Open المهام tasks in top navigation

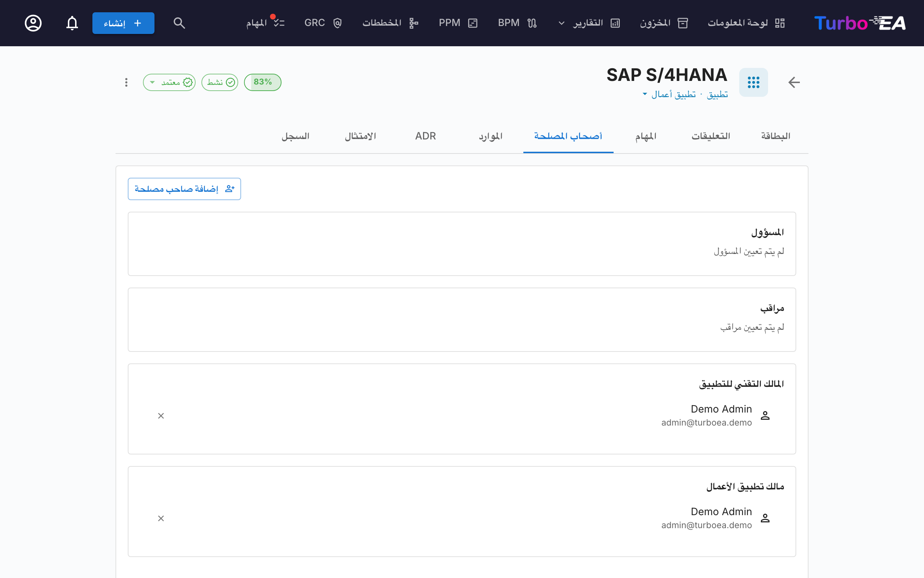tap(265, 23)
